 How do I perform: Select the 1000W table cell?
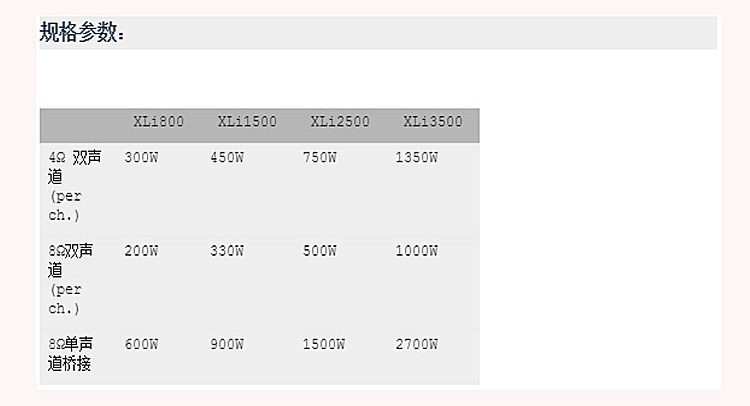coord(416,251)
